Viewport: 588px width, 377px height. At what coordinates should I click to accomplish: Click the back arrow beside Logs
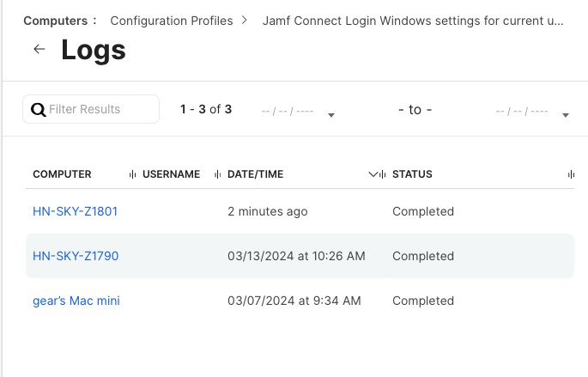coord(39,50)
